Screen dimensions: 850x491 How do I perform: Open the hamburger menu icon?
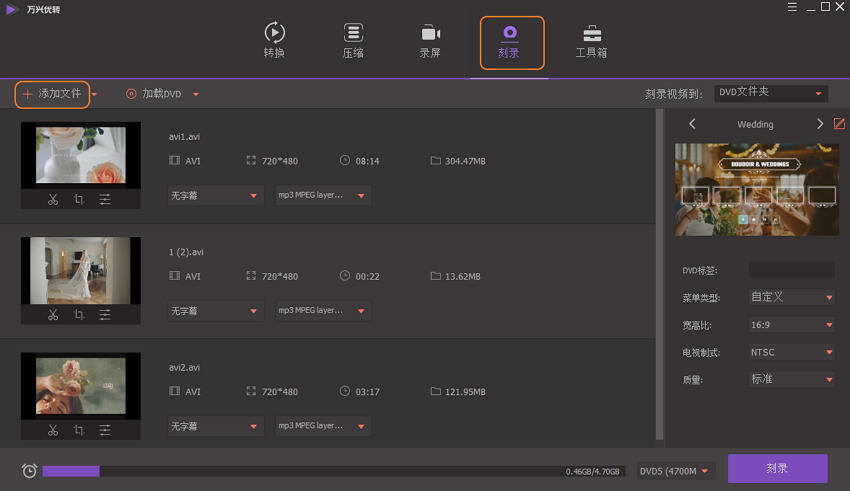pos(792,7)
